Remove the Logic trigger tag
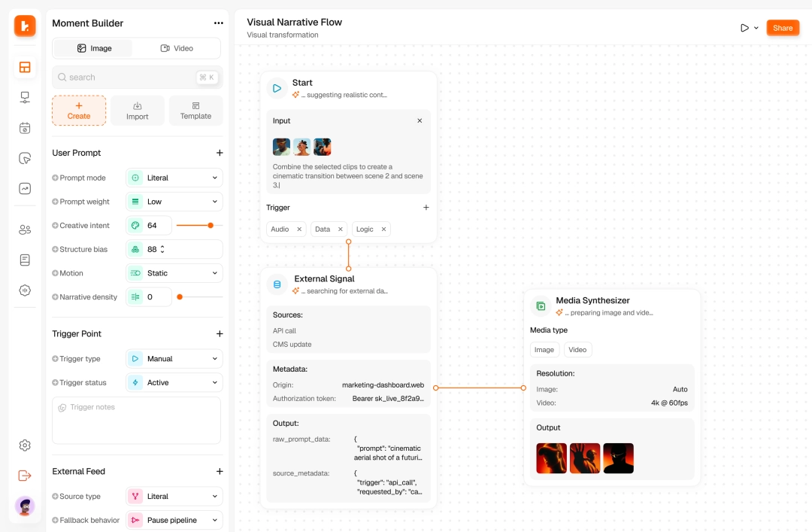812x532 pixels. click(383, 230)
